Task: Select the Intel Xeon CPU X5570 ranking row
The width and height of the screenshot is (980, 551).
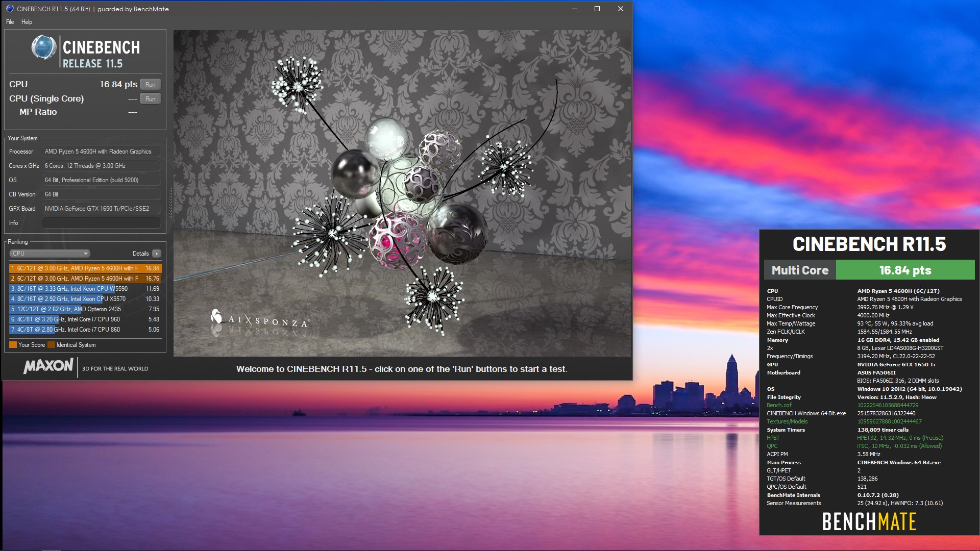Action: pyautogui.click(x=85, y=299)
